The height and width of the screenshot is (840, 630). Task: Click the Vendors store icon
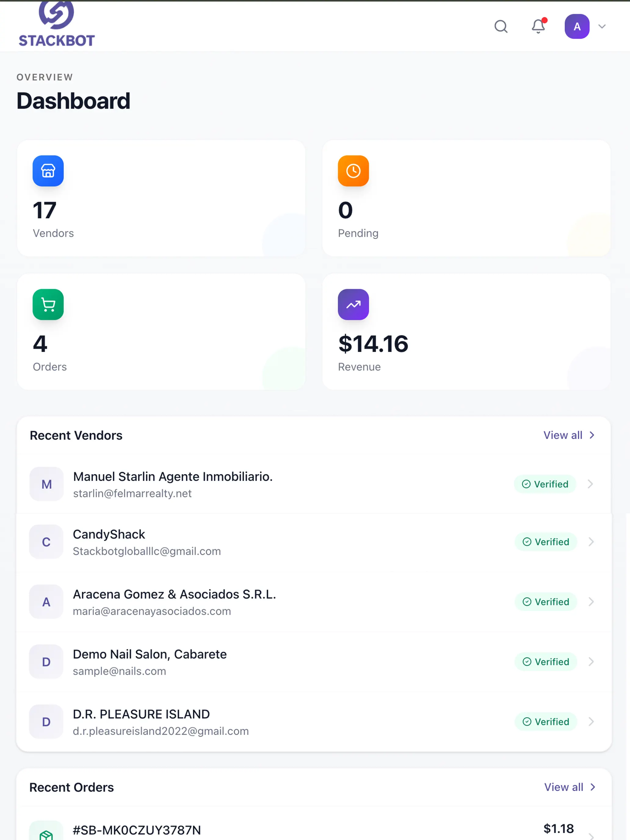pos(48,171)
